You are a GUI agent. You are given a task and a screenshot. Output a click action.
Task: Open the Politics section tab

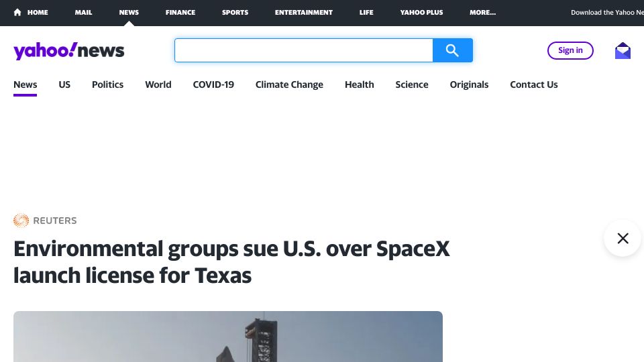click(107, 84)
